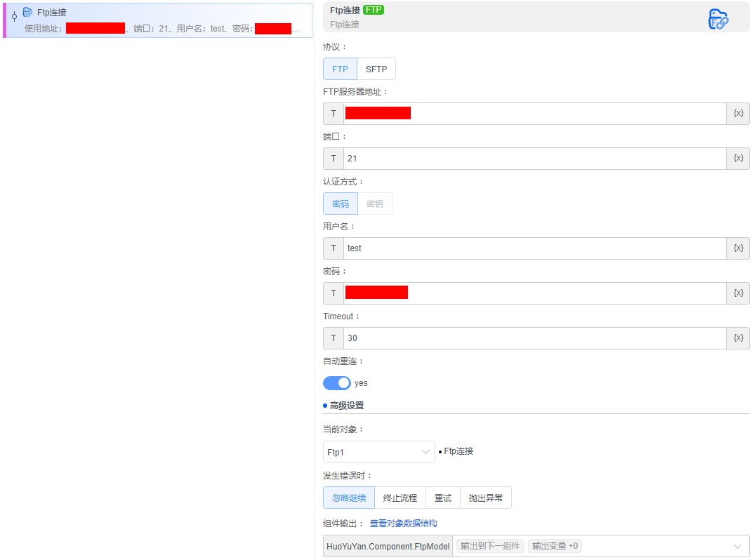Toggle the 自动重连 switch off
Image resolution: width=752 pixels, height=560 pixels.
pos(337,383)
